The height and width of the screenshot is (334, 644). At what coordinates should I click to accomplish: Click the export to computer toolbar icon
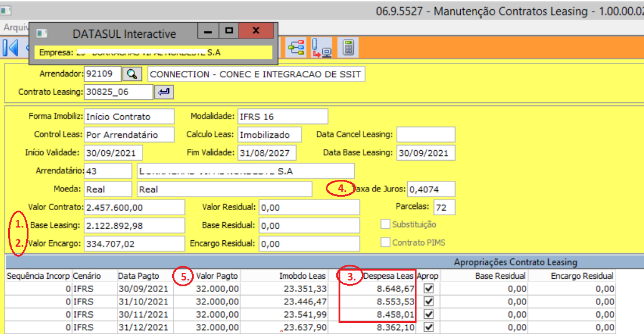322,48
